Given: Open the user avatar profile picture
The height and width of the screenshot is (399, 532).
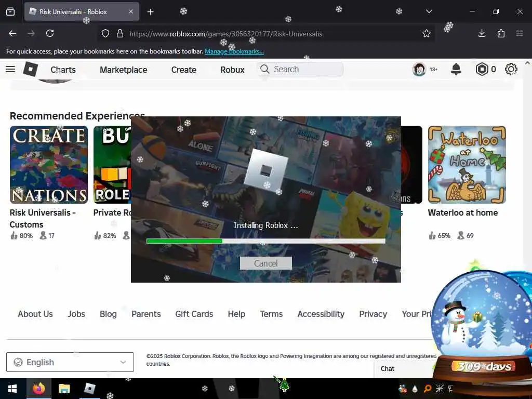Looking at the screenshot, I should 419,69.
